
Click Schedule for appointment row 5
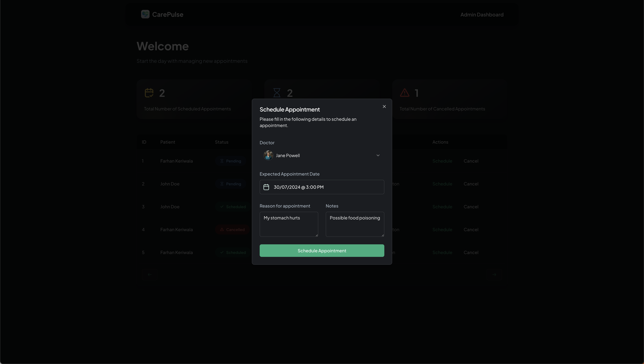pyautogui.click(x=442, y=252)
